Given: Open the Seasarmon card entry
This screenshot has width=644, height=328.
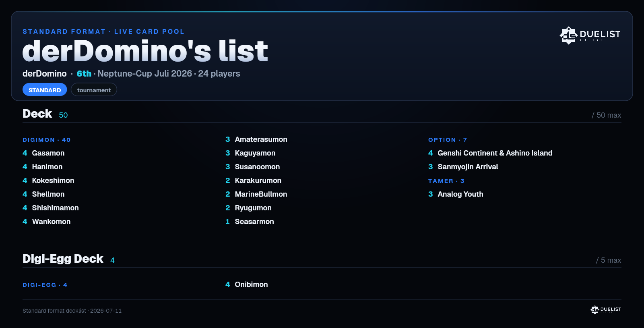Looking at the screenshot, I should [x=250, y=222].
